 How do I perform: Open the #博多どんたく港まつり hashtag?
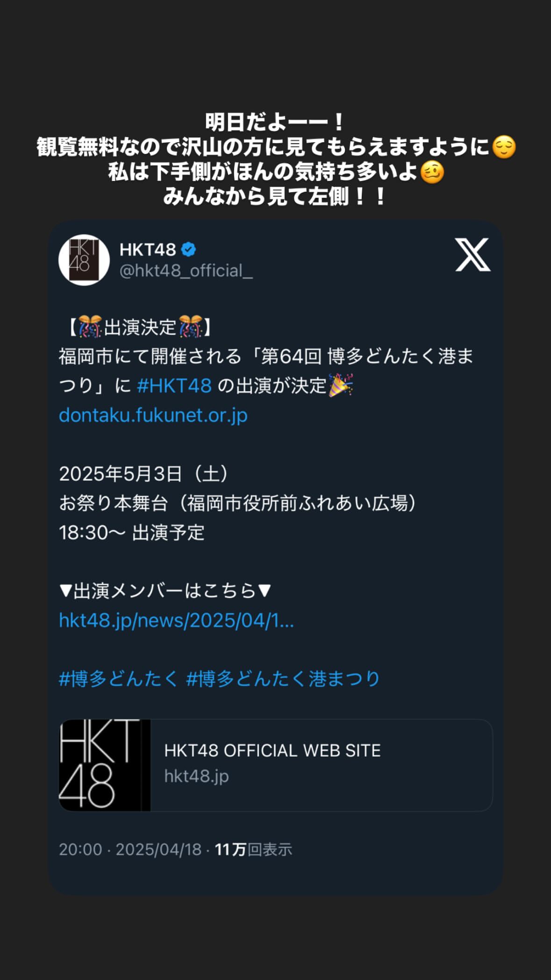pos(283,679)
